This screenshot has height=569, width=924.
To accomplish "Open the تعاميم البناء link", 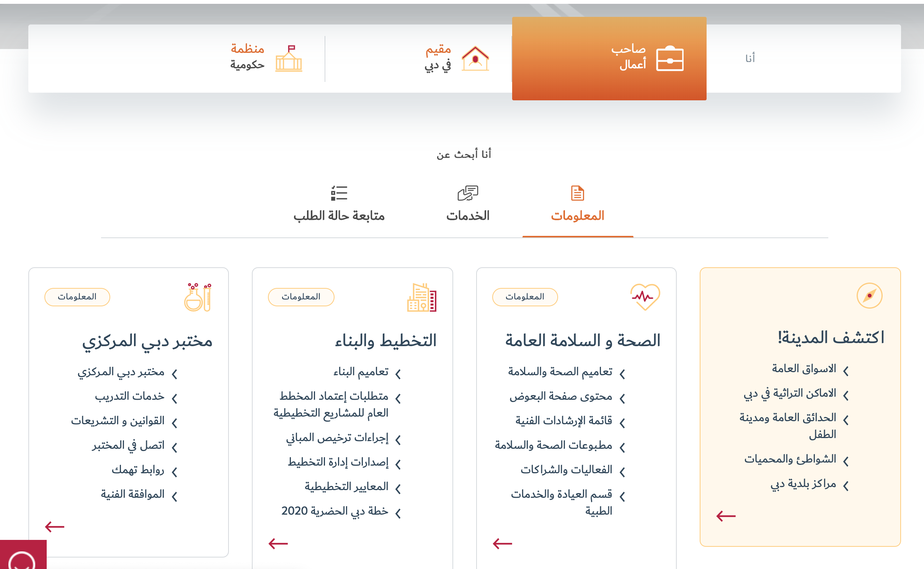I will [361, 371].
